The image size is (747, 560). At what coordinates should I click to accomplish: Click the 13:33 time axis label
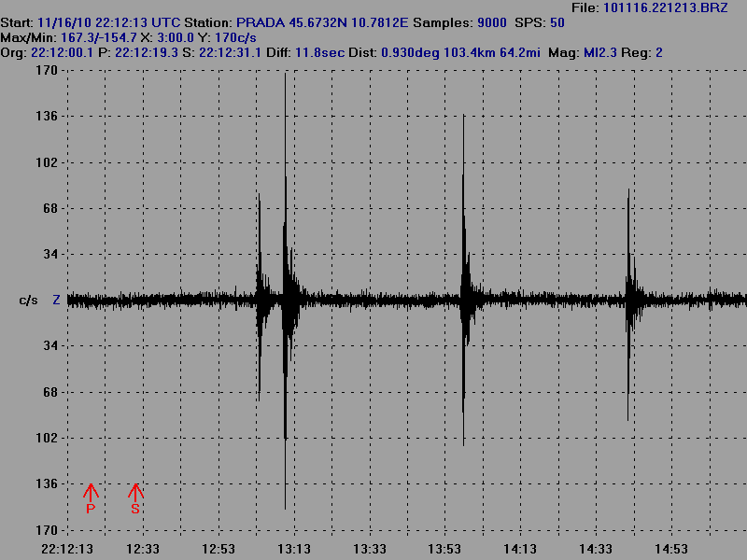pos(370,549)
